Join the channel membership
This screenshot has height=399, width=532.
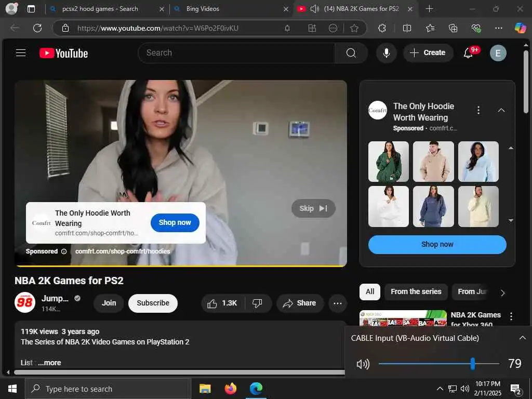point(109,303)
